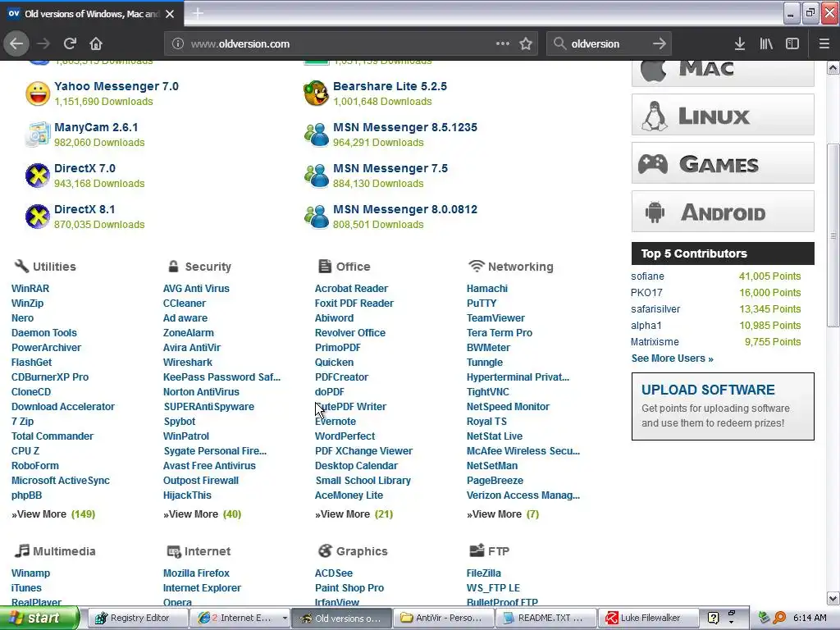840x630 pixels.
Task: Click scrollbar up arrow on page
Action: (x=833, y=67)
